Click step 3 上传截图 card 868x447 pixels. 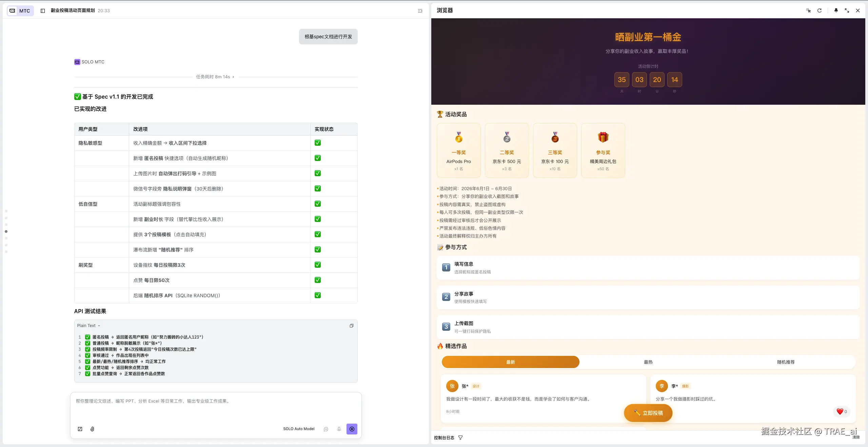[x=648, y=327]
